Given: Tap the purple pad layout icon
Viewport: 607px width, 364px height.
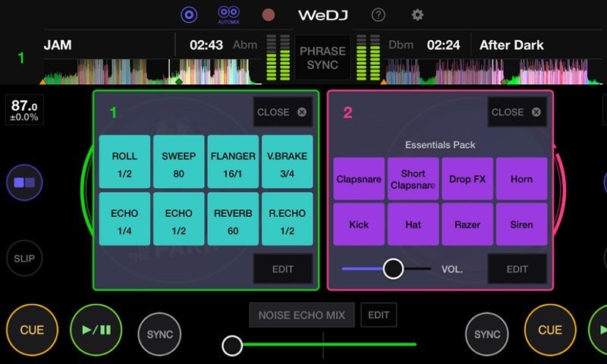Looking at the screenshot, I should click(24, 183).
